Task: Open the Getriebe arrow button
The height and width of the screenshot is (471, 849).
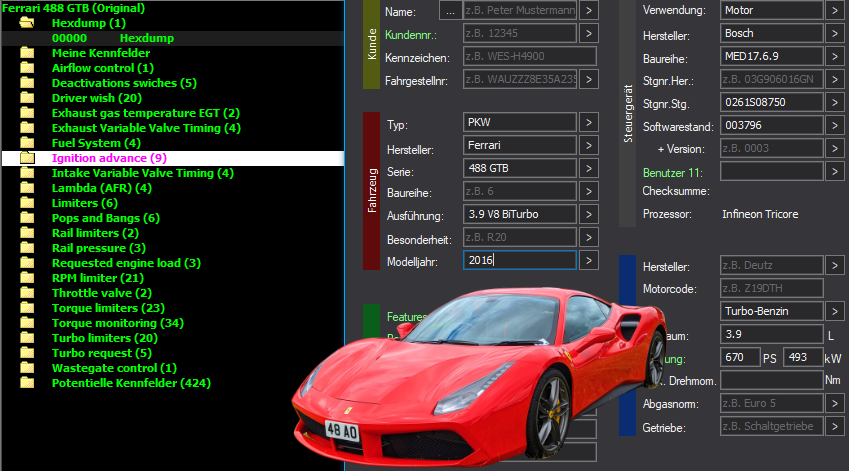Action: tap(834, 427)
